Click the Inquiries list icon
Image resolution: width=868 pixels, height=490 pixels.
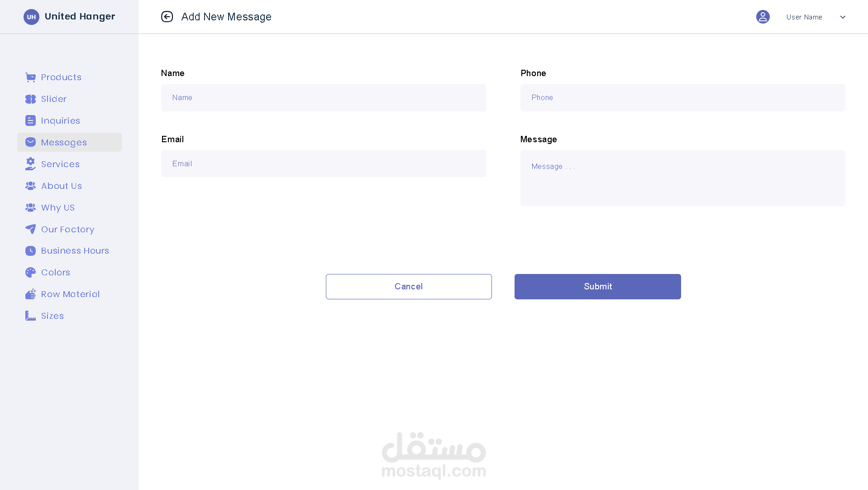[x=30, y=121]
